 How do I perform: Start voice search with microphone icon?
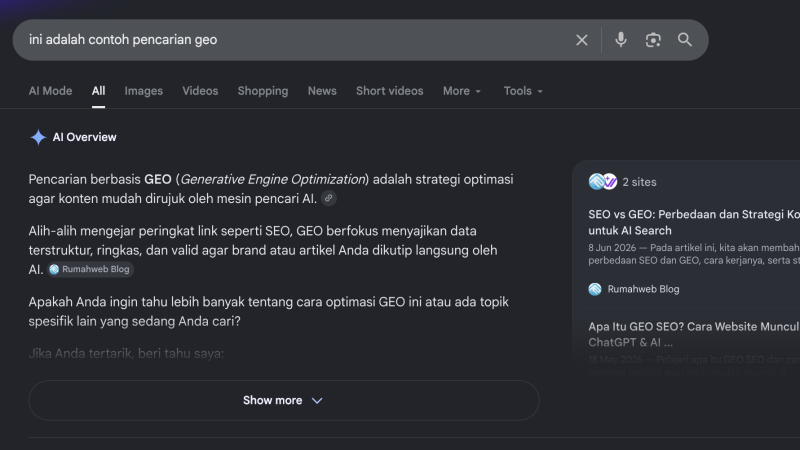pos(620,40)
